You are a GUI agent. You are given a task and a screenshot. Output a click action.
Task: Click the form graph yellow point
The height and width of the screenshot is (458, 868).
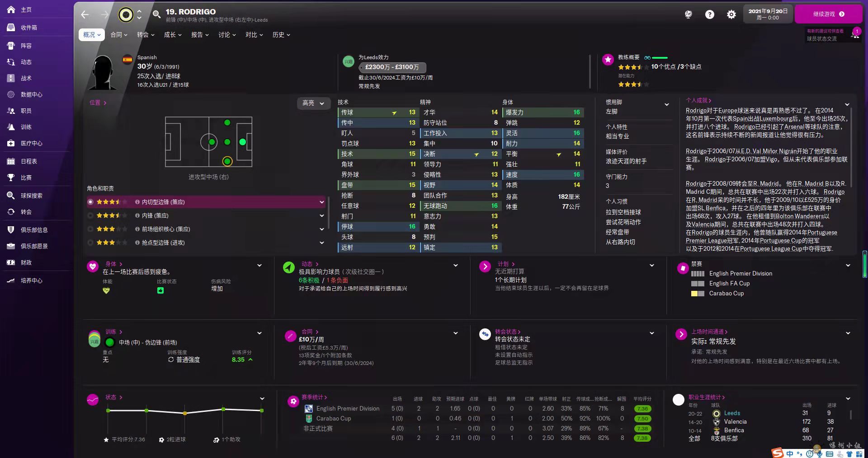point(185,413)
